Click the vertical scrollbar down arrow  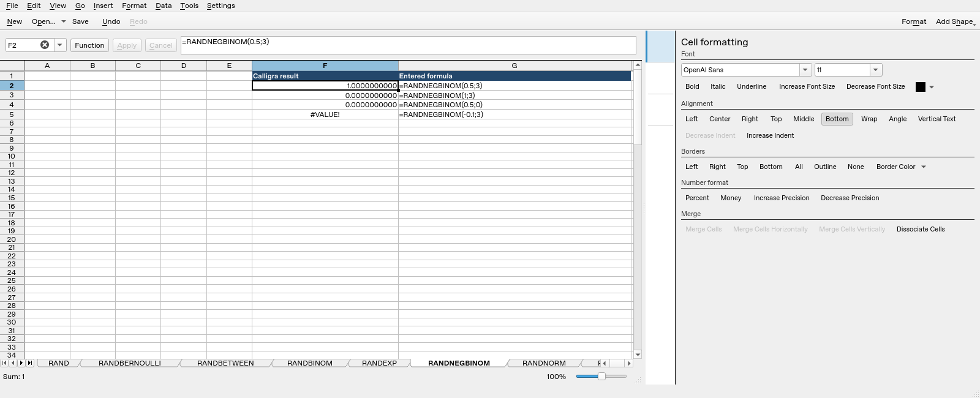point(638,355)
